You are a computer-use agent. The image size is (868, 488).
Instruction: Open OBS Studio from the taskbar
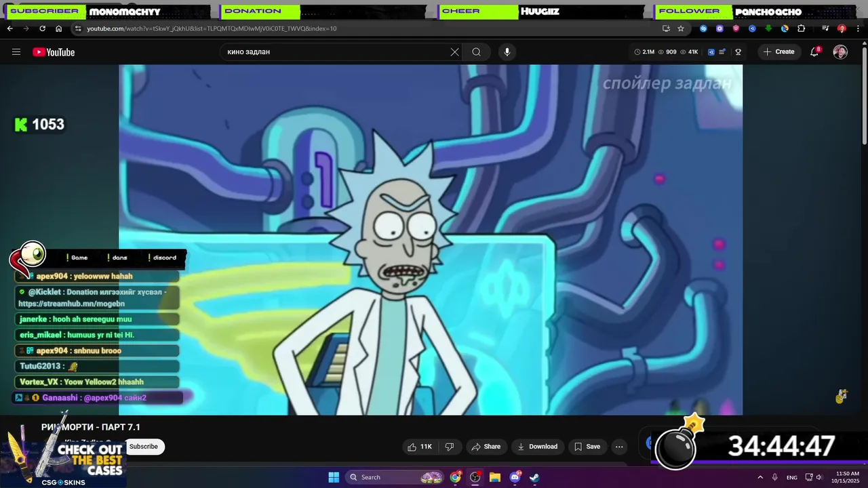tap(475, 477)
